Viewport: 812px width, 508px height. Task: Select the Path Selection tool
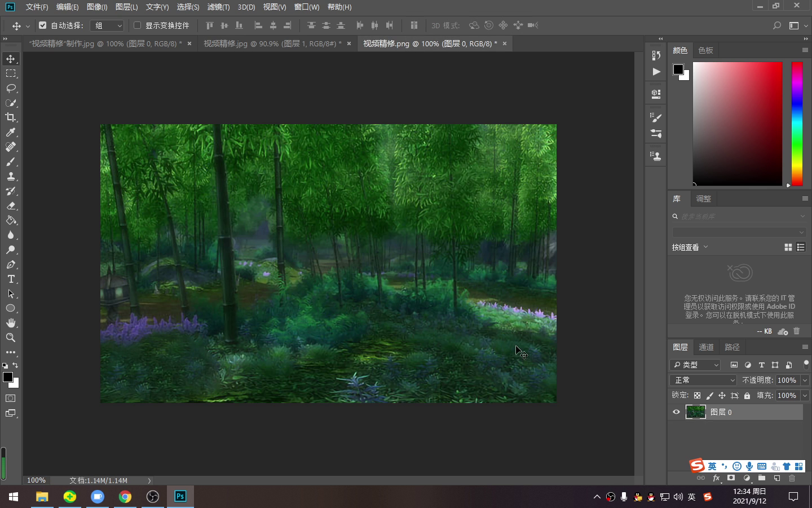[x=11, y=294]
